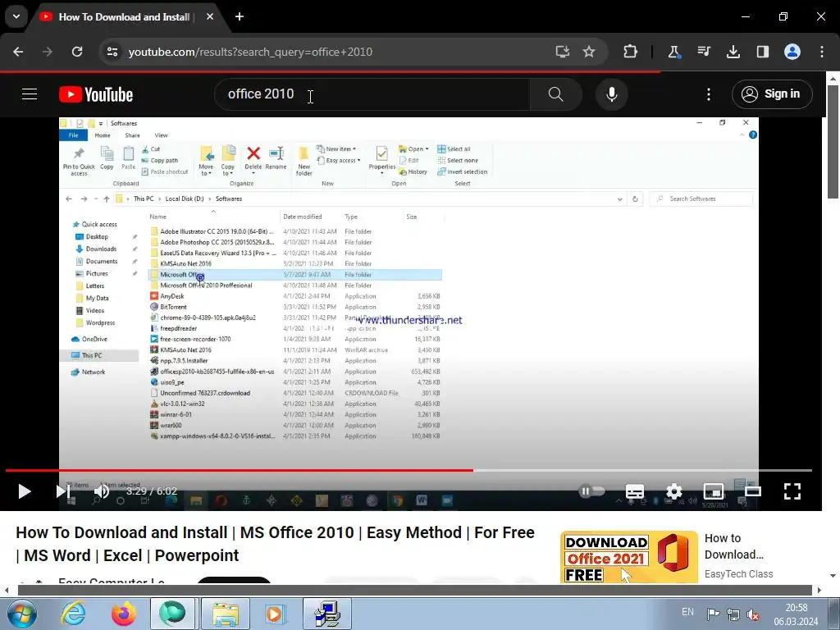This screenshot has height=630, width=840.
Task: Toggle the autoplay switch
Action: tap(592, 491)
